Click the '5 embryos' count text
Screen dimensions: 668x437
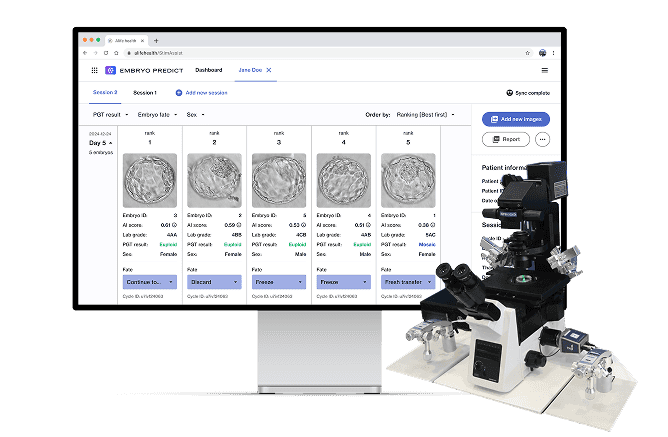[101, 152]
